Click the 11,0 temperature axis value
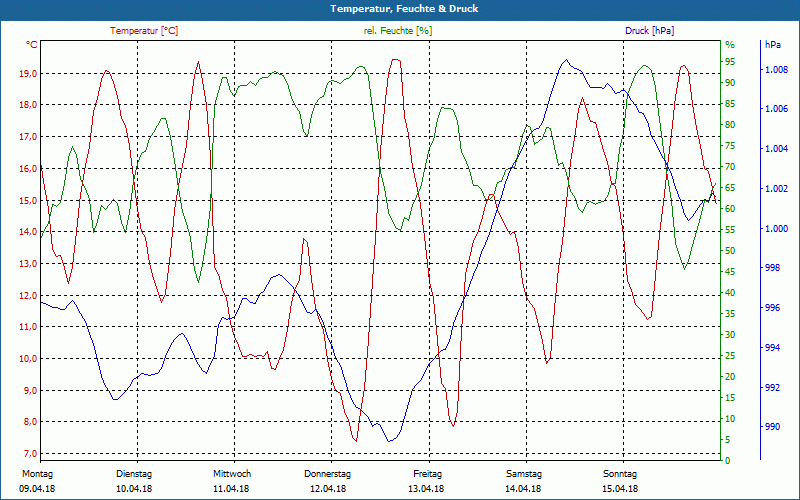The height and width of the screenshot is (500, 800). (28, 327)
